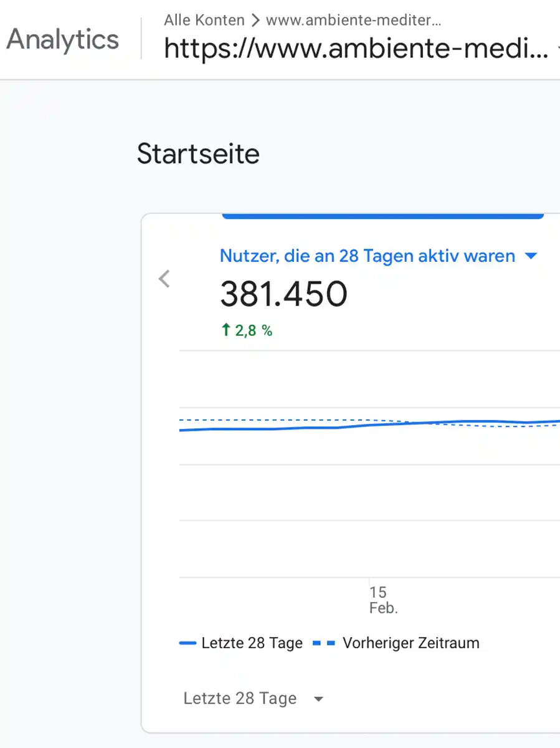
Task: Click the green upward trend arrow
Action: (226, 330)
